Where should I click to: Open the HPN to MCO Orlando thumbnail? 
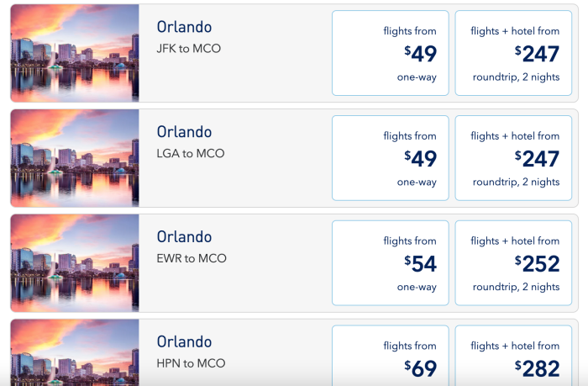pyautogui.click(x=75, y=352)
